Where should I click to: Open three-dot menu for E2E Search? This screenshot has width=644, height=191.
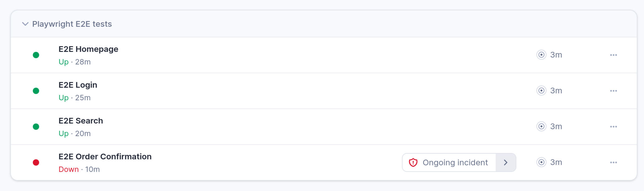coord(614,127)
